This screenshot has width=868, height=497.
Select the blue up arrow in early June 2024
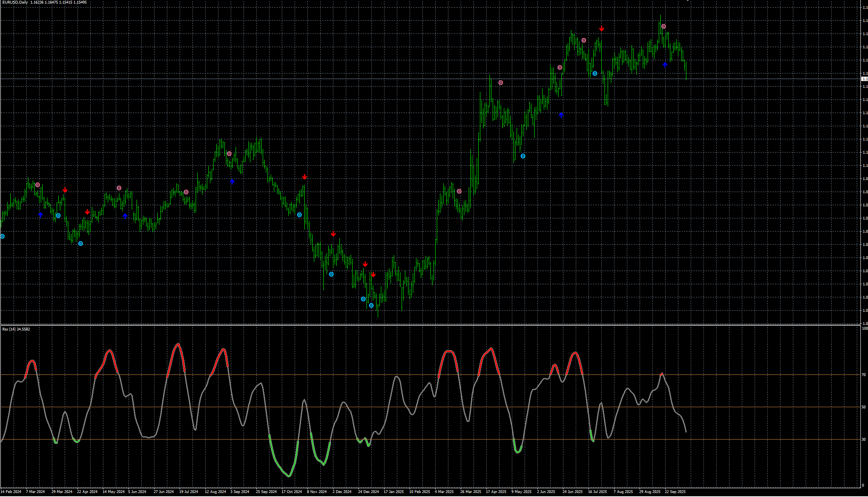[125, 216]
